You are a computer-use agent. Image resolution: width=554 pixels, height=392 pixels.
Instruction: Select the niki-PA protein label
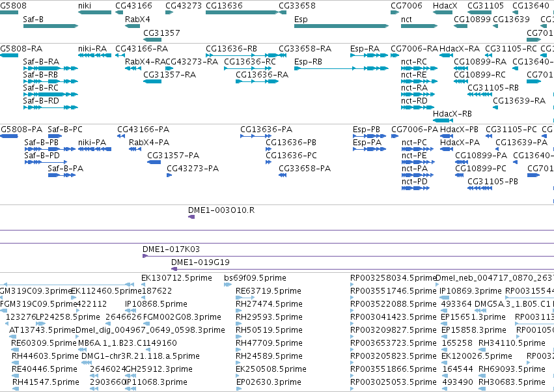(x=92, y=143)
